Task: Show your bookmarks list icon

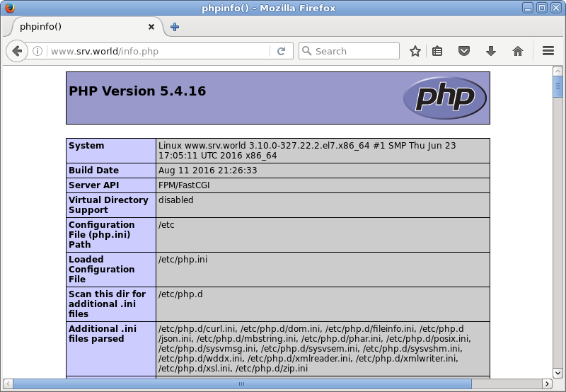Action: click(x=437, y=51)
